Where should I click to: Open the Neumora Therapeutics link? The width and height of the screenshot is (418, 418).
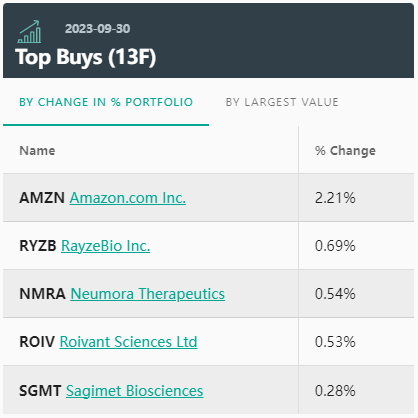tap(148, 294)
